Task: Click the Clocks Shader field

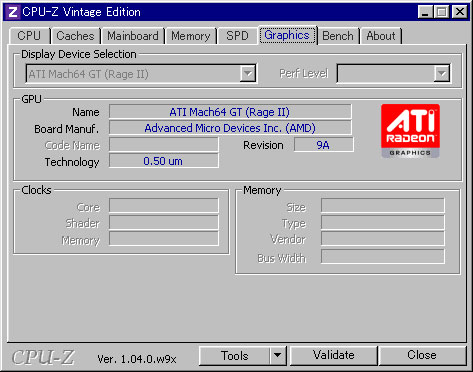Action: pos(164,222)
